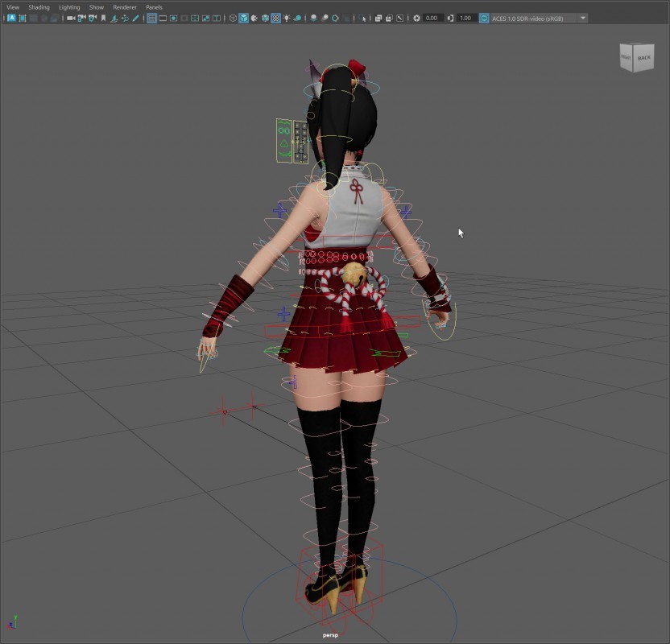Open the Renderer menu

point(124,7)
